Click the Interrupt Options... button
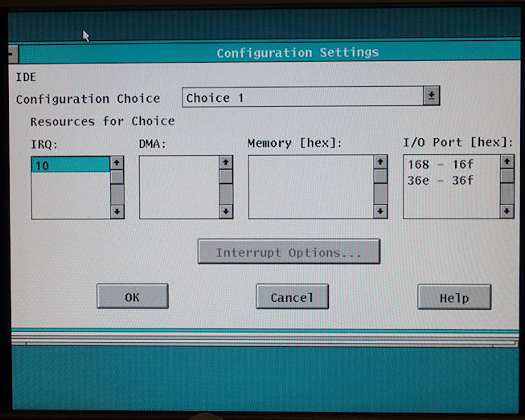Screen dimensions: 525x420 click(289, 252)
